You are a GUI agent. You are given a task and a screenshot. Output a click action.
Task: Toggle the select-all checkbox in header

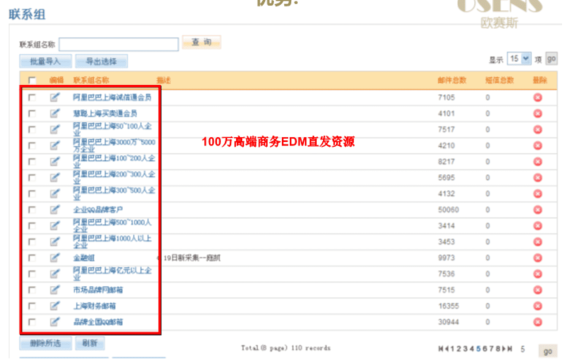pos(32,80)
